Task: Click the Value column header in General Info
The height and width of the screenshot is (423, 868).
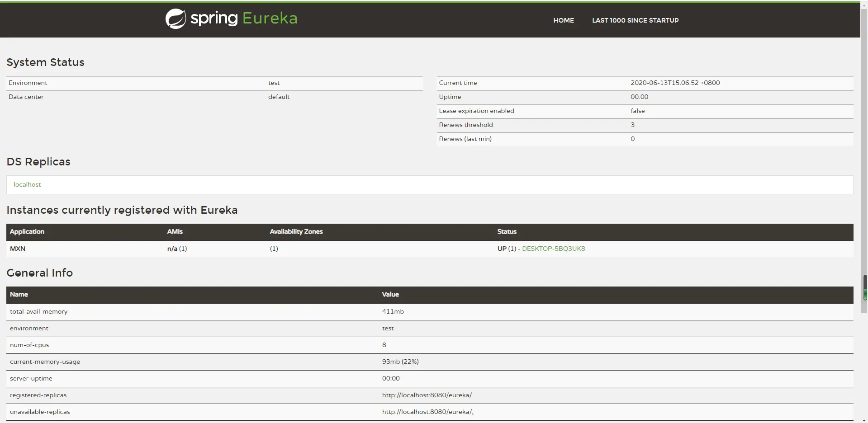Action: point(390,294)
